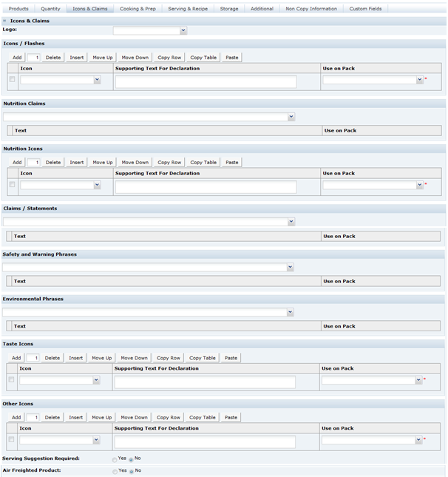Screen dimensions: 448x477
Task: Click Add in Other Icons toolbar
Action: pos(16,418)
